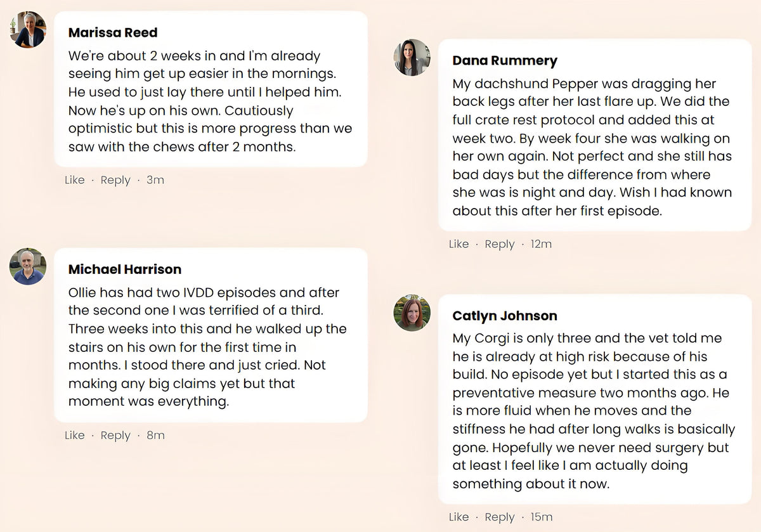Image resolution: width=761 pixels, height=532 pixels.
Task: Reply to Michael Harrison's comment
Action: pos(115,436)
